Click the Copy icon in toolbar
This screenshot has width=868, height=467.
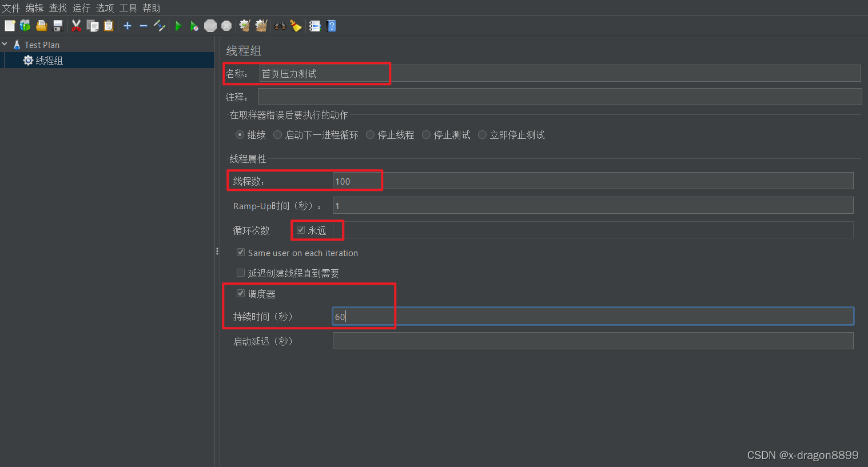tap(93, 26)
